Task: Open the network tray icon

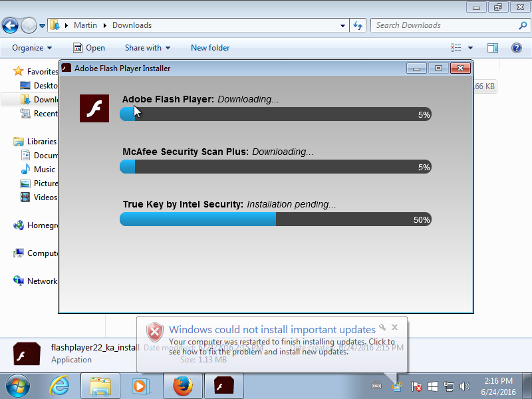Action: [448, 386]
